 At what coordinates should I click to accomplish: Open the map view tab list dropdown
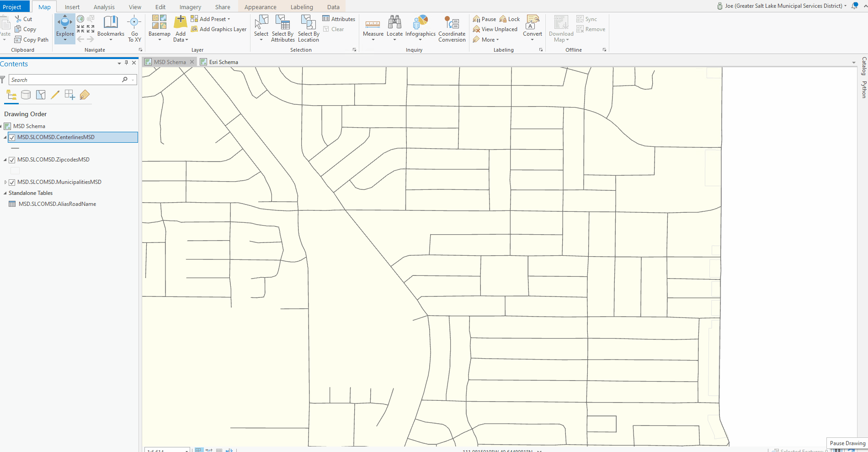[854, 62]
